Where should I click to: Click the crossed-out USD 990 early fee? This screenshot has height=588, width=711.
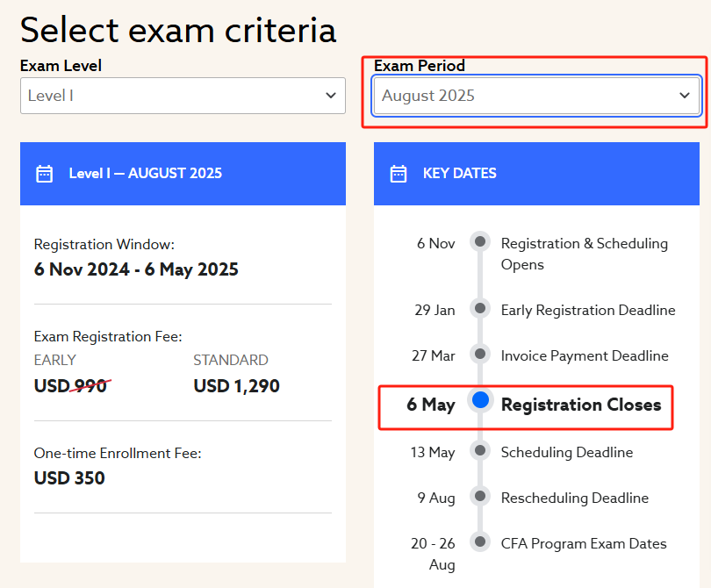(x=72, y=385)
